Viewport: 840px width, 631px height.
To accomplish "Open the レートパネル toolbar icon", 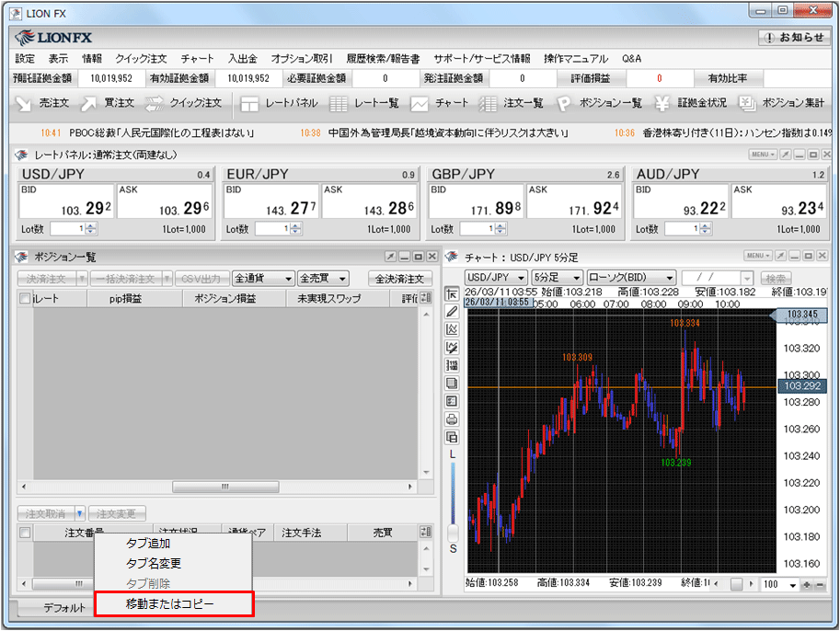I will click(x=279, y=103).
